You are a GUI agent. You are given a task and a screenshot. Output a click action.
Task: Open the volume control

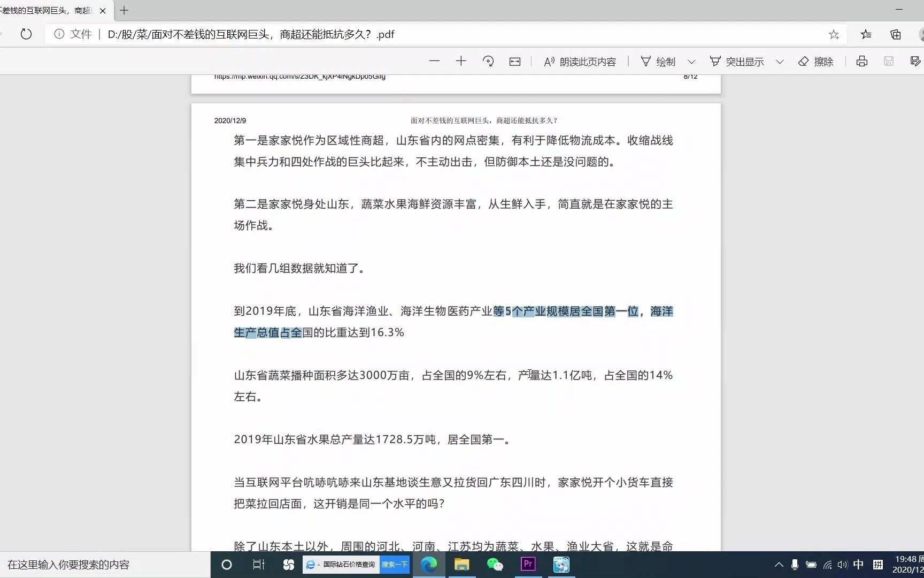(x=843, y=565)
